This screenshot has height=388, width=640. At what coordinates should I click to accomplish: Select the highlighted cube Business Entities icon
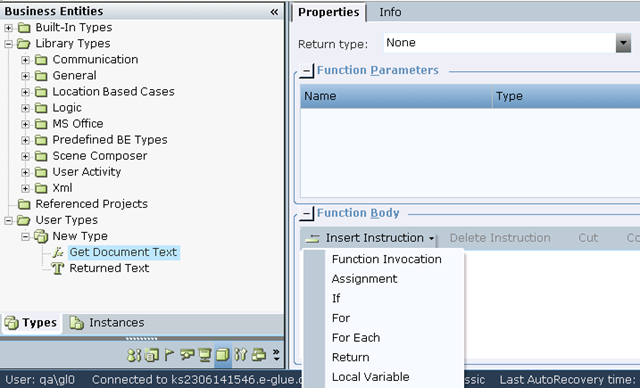click(222, 355)
